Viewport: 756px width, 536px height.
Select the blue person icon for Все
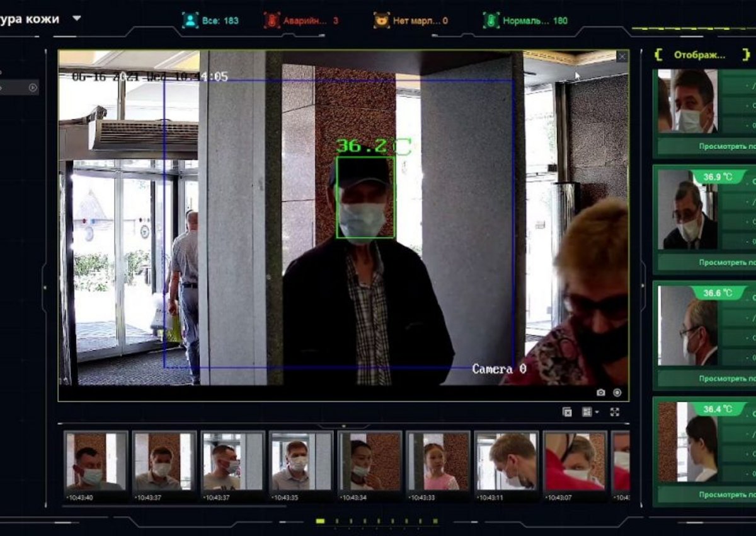coord(190,20)
